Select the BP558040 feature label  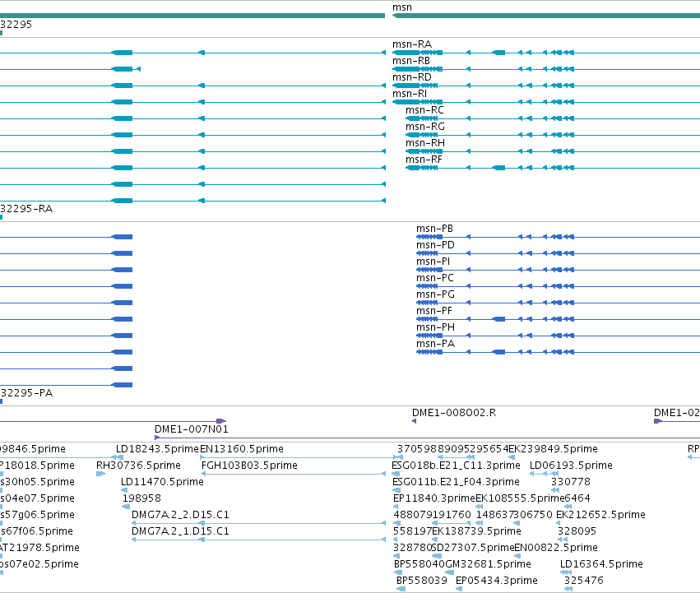point(420,565)
